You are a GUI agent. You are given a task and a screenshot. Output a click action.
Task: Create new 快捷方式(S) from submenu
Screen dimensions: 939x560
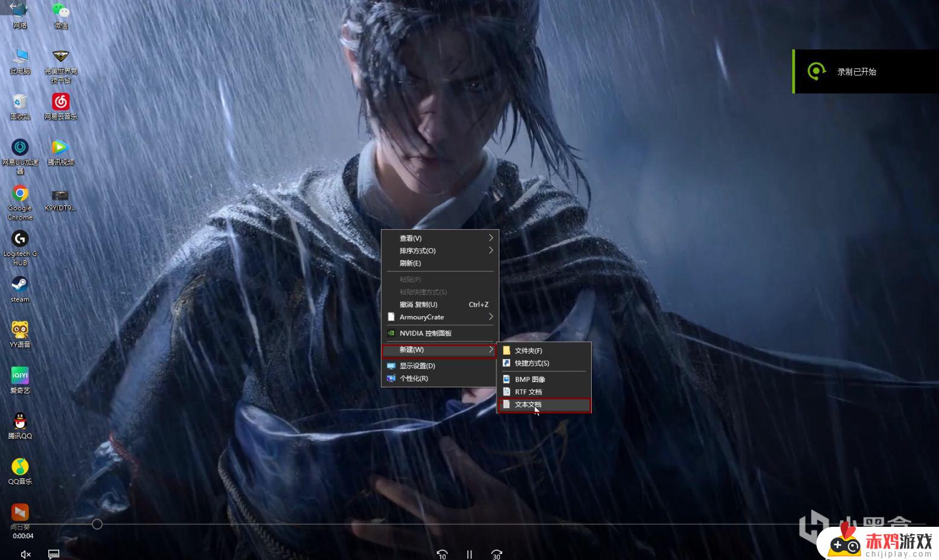[544, 363]
